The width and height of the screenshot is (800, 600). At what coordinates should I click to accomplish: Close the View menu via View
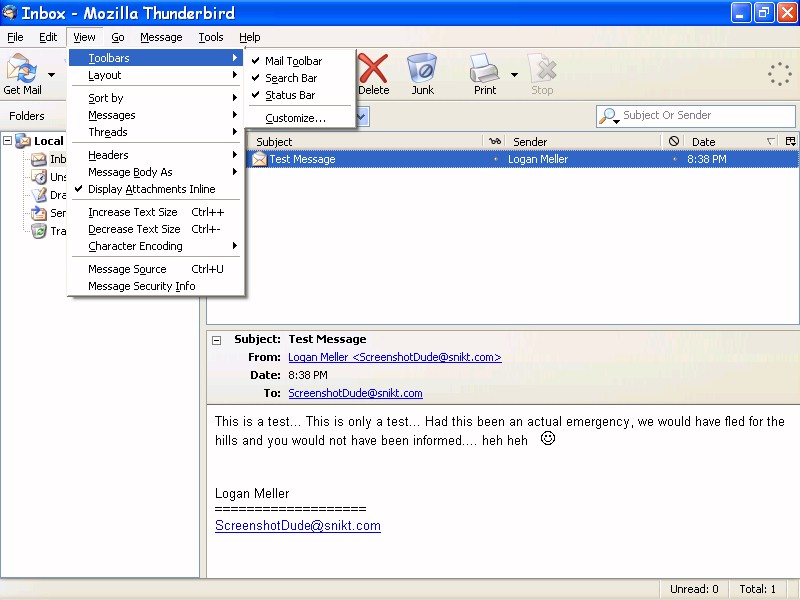tap(84, 37)
